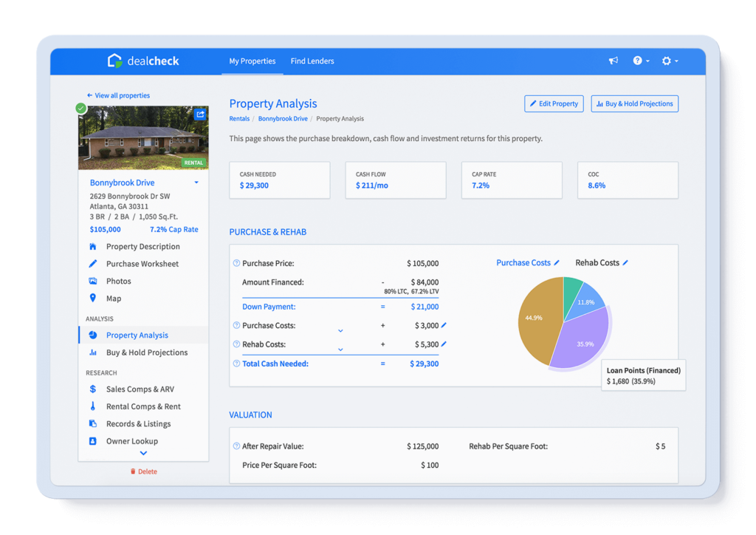Screen dimensions: 756x535
Task: Click the purple Loan Points pie slice
Action: pos(582,340)
